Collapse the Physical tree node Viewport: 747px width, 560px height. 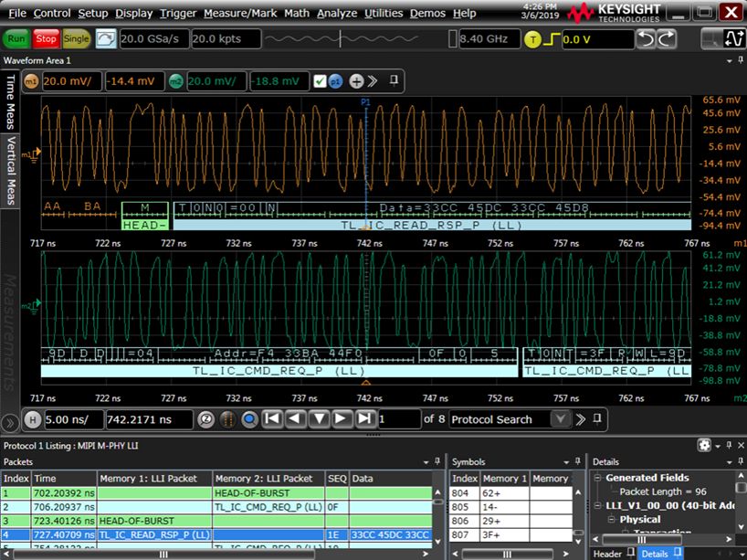tap(610, 520)
